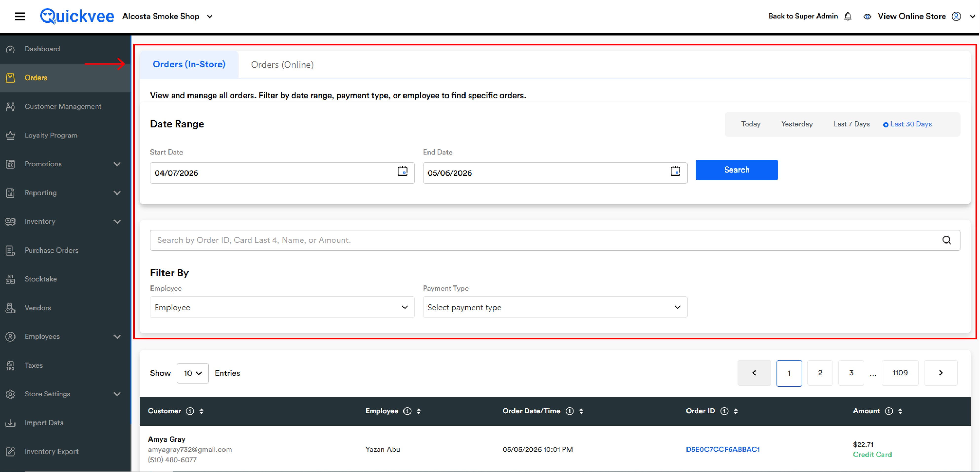The height and width of the screenshot is (472, 980).
Task: Open the Select payment type dropdown
Action: (555, 307)
